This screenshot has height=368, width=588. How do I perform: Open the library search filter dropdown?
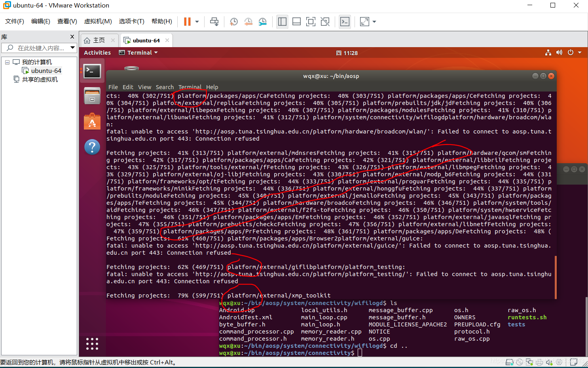tap(72, 48)
